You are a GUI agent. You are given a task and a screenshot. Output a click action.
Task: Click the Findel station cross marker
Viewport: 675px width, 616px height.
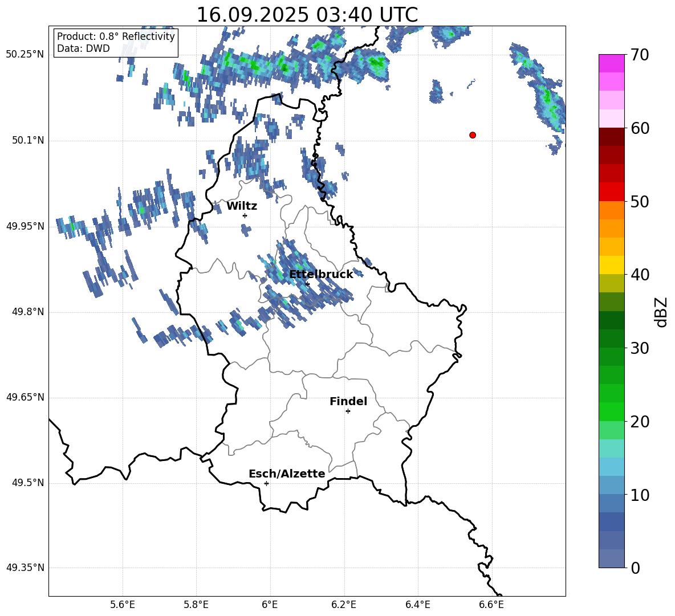click(x=348, y=411)
